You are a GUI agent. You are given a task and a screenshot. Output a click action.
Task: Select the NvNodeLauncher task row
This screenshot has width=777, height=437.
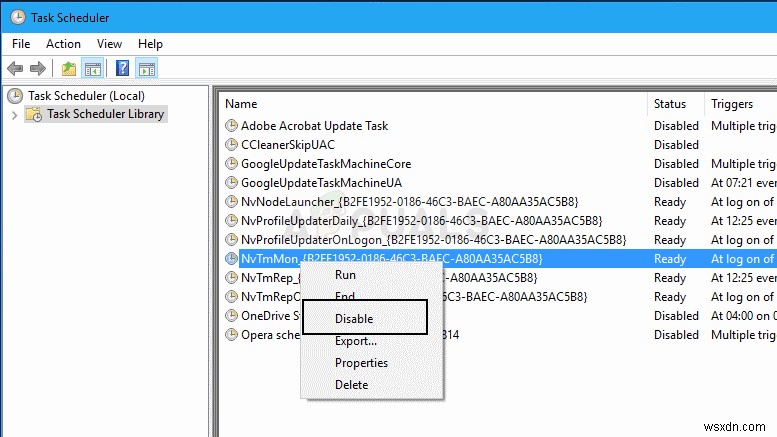click(410, 202)
